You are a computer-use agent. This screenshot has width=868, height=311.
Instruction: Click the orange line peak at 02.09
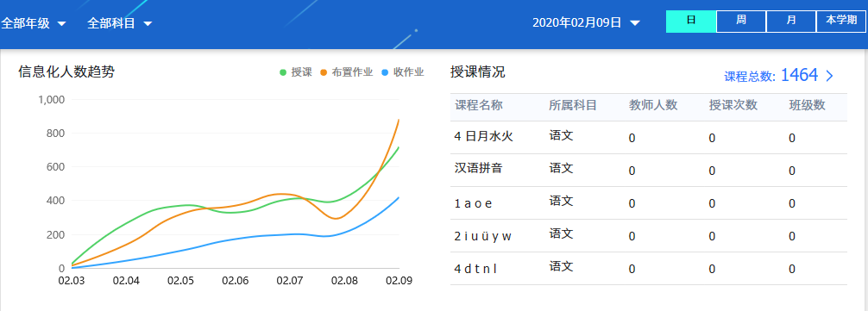point(399,120)
